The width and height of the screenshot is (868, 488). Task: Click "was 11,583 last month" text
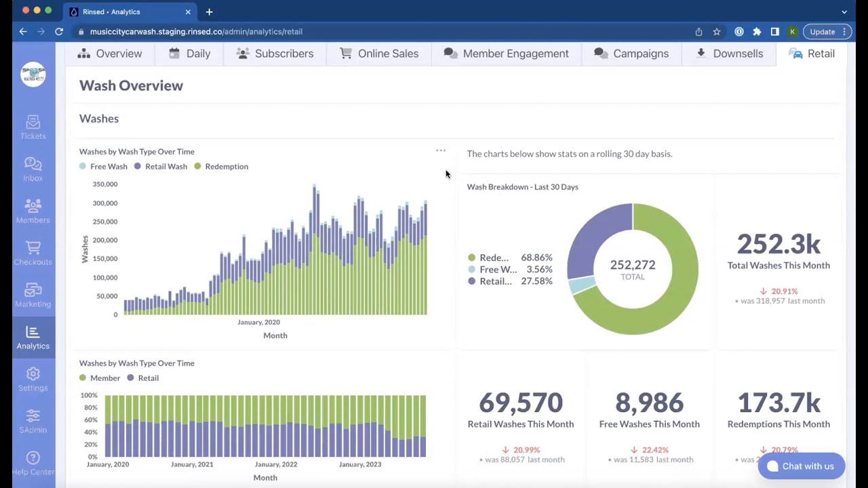[x=653, y=460]
